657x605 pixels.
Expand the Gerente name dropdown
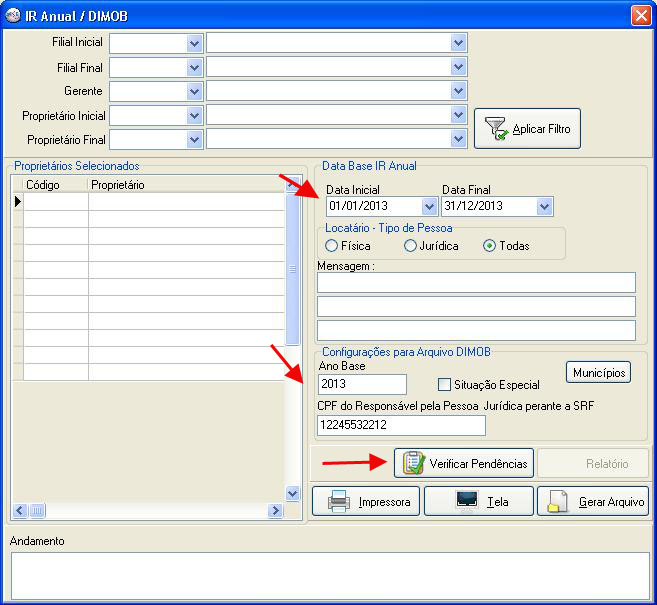458,91
